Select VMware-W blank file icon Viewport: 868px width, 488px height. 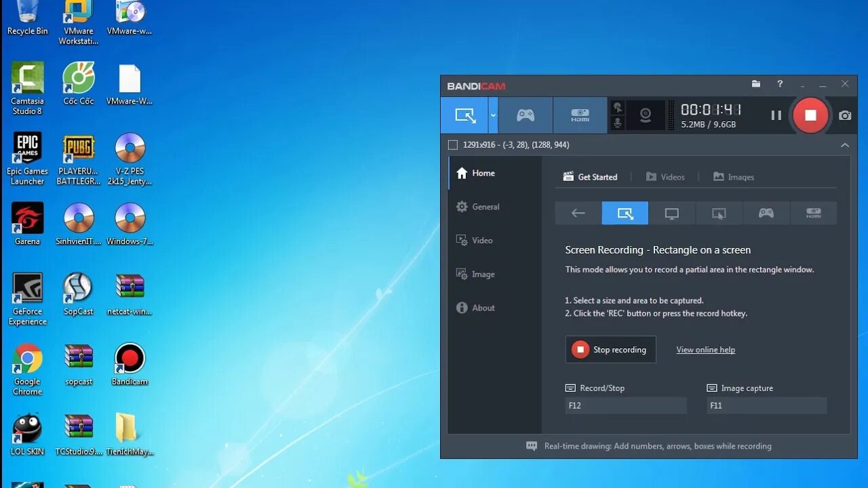pyautogui.click(x=130, y=83)
